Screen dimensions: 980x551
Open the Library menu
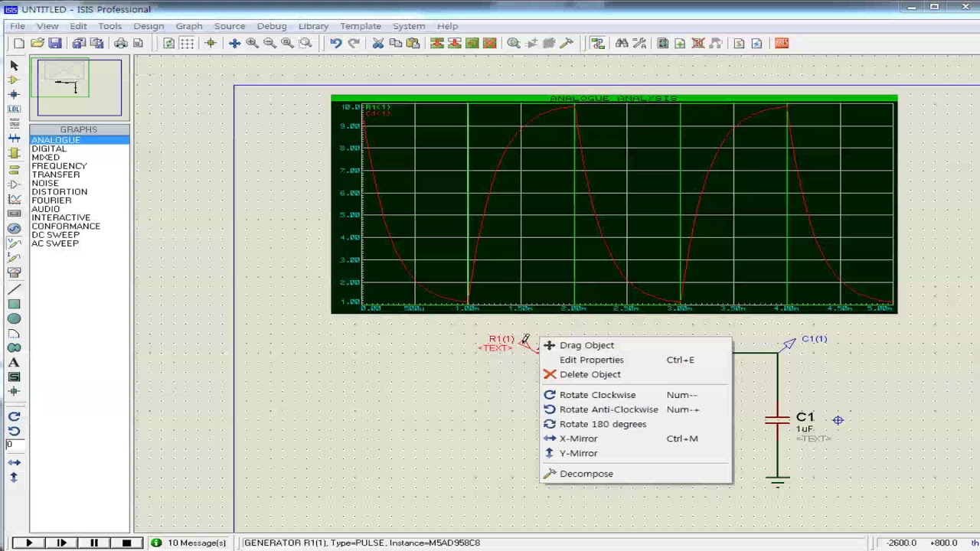(313, 26)
